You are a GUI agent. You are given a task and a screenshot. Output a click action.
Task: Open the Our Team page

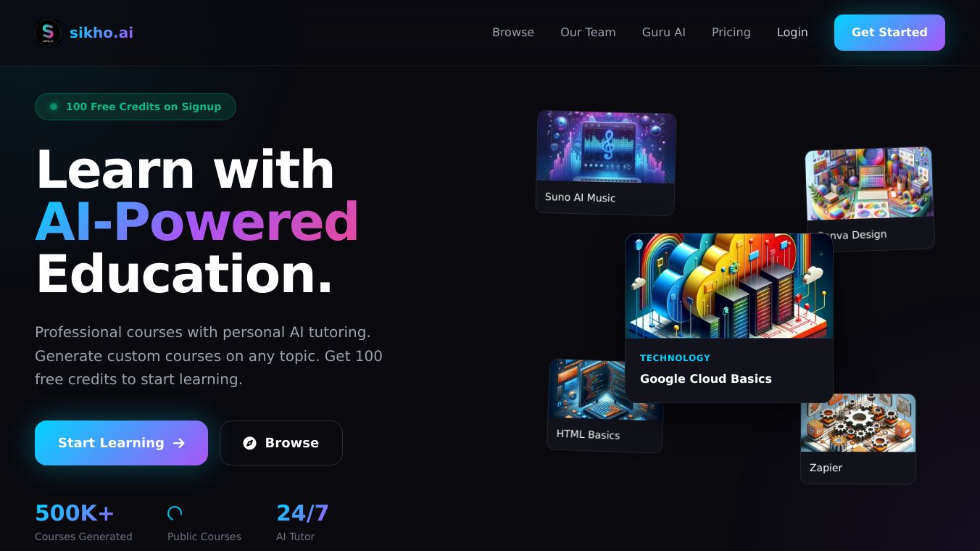pos(588,33)
